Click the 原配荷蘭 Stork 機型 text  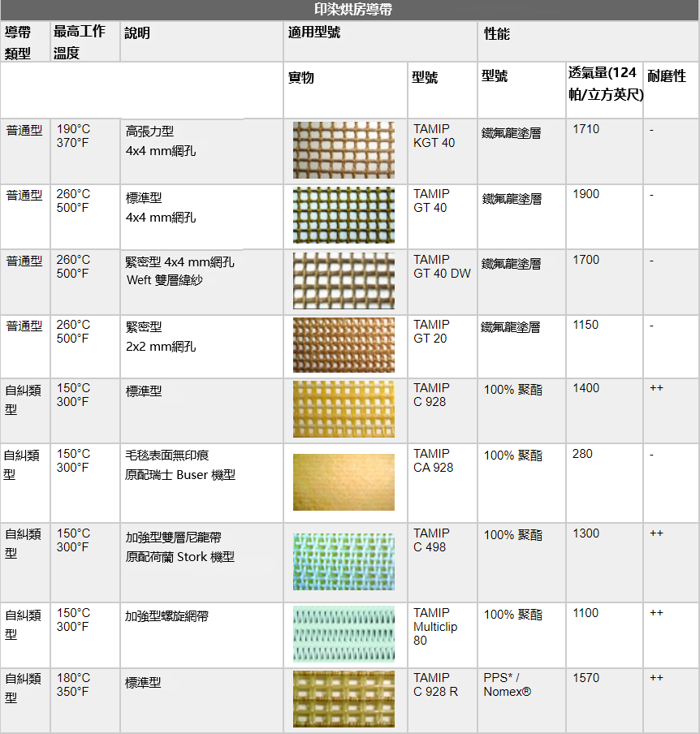179,556
